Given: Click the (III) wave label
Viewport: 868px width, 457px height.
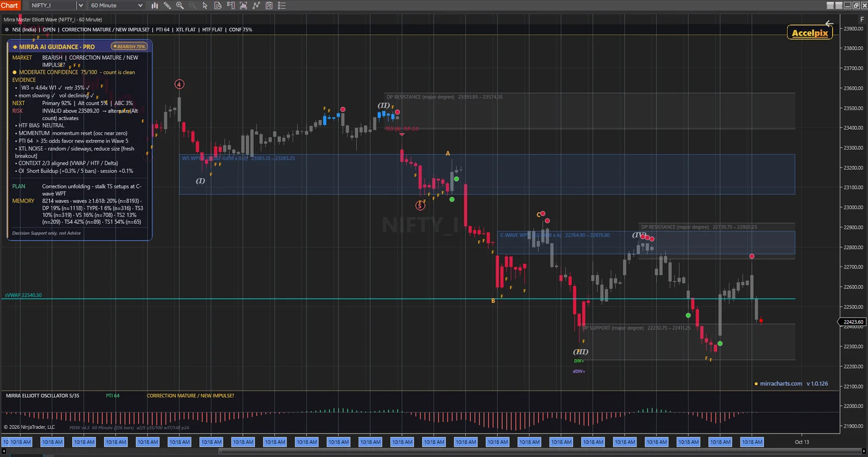Looking at the screenshot, I should [x=580, y=352].
